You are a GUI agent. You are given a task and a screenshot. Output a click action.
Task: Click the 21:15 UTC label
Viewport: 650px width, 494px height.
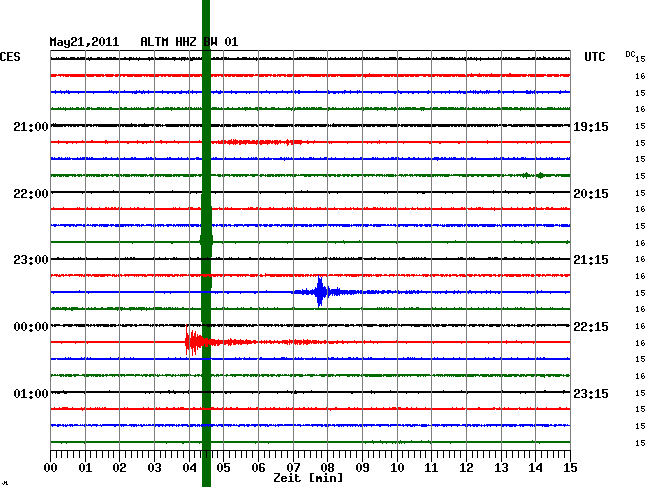[591, 260]
